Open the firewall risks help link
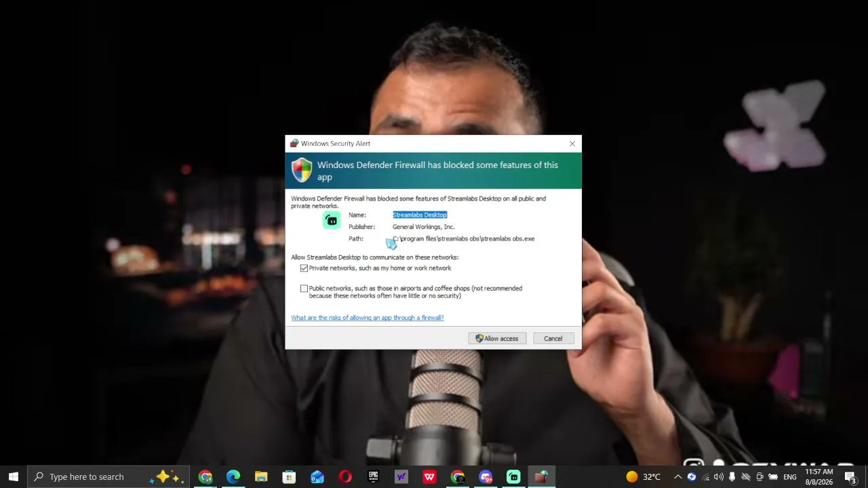 [368, 318]
